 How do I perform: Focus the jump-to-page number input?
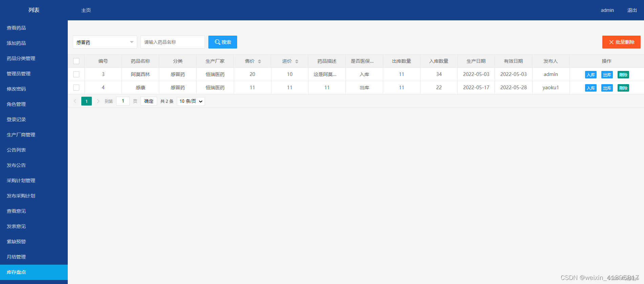[123, 101]
